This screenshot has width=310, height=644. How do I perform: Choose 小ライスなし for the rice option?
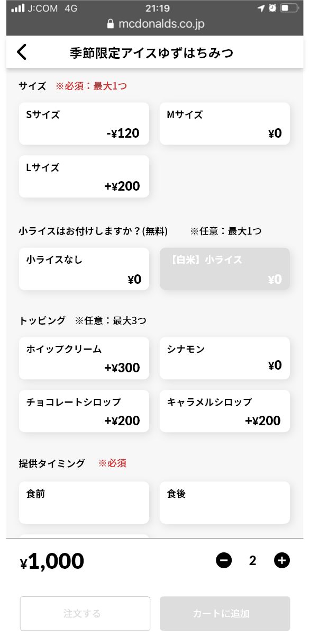(84, 269)
